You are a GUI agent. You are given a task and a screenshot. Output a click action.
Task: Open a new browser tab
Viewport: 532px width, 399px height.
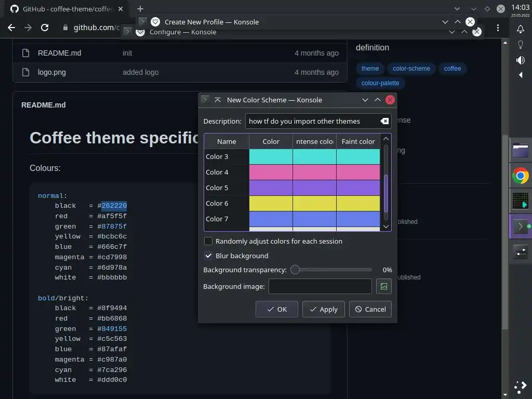point(140,9)
